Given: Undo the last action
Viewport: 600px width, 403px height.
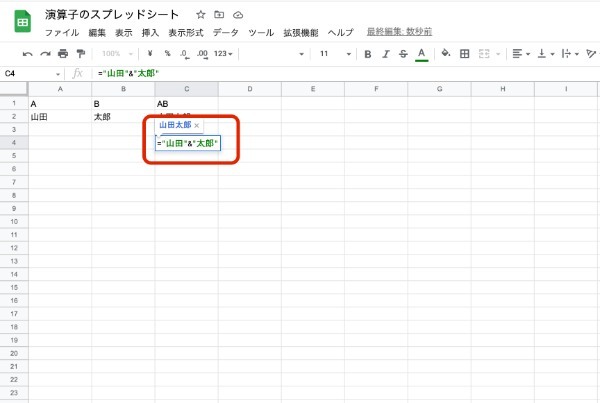Looking at the screenshot, I should pos(28,54).
